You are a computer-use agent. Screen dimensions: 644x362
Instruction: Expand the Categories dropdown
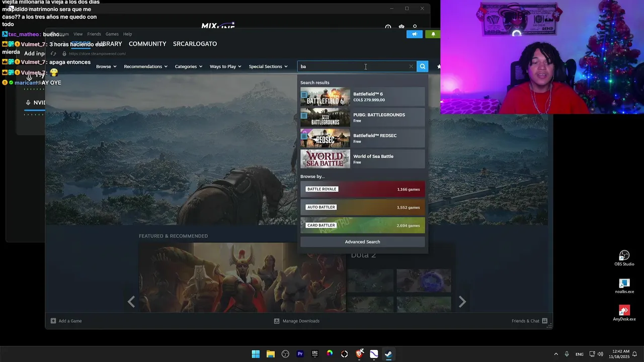189,66
